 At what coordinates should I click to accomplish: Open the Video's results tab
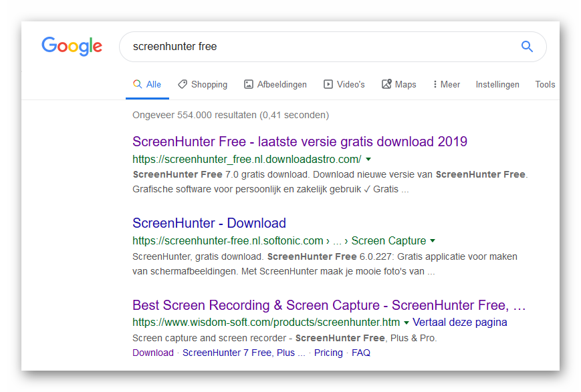[x=344, y=85]
